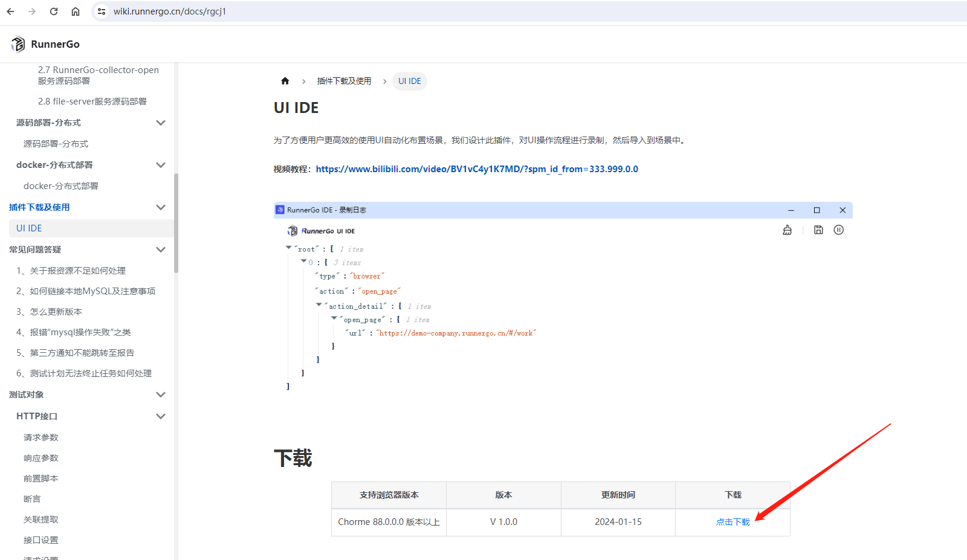Open the 断言 page

click(32, 499)
